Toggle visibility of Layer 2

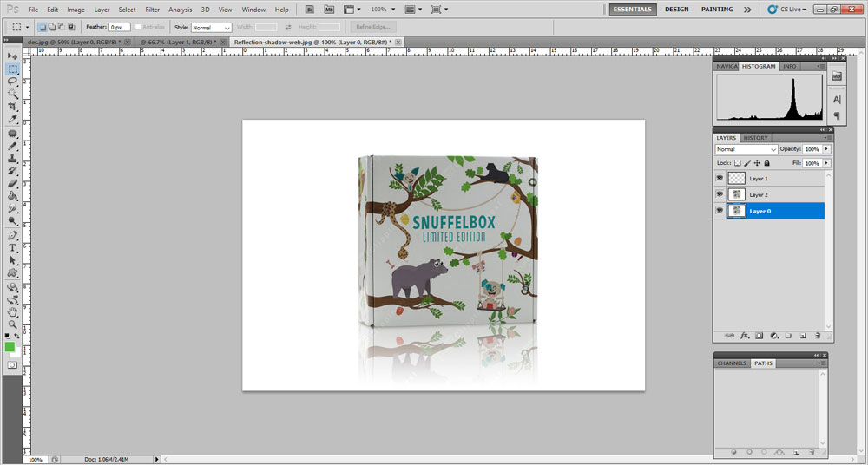coord(720,194)
